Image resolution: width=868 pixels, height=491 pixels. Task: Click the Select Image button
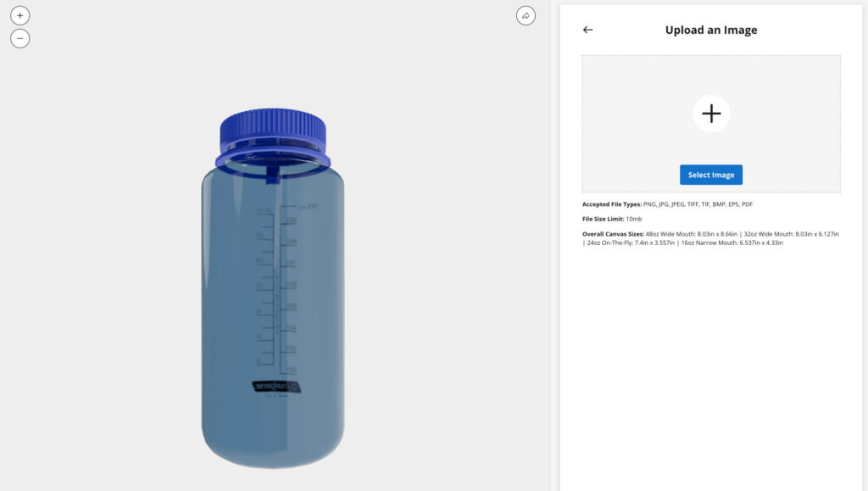point(711,175)
